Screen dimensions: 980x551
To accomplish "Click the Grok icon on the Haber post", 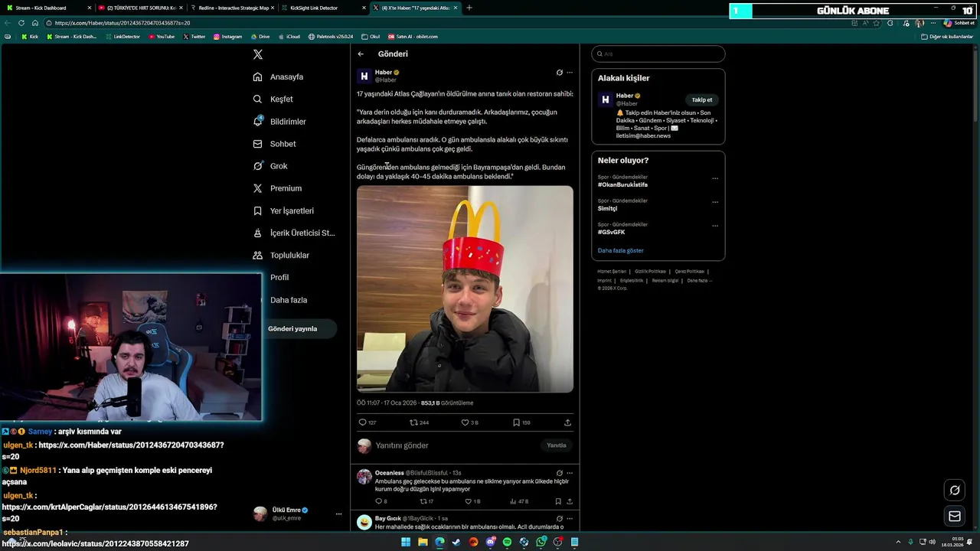I will [x=559, y=73].
